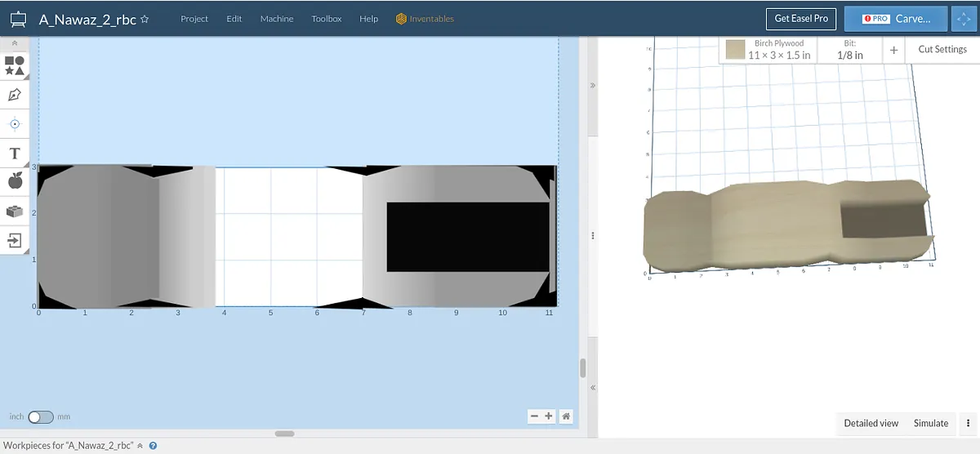Open the Apps brick icon
This screenshot has width=980, height=454.
click(x=15, y=211)
